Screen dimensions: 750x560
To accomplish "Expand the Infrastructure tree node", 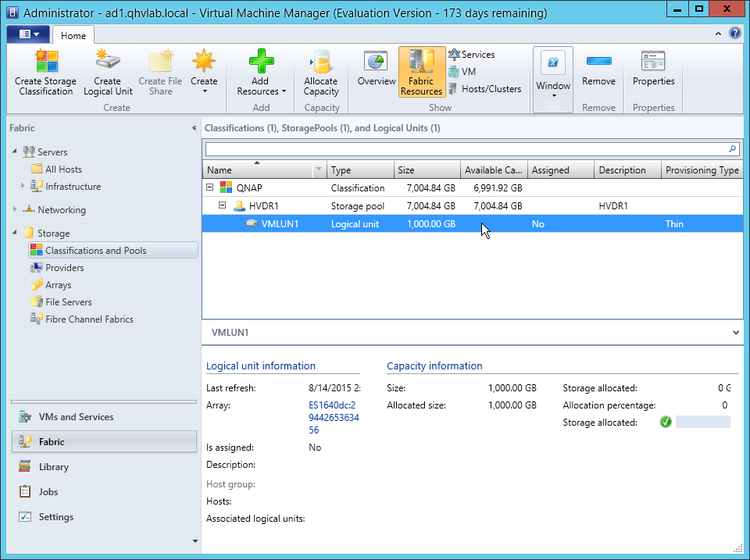I will pos(23,187).
